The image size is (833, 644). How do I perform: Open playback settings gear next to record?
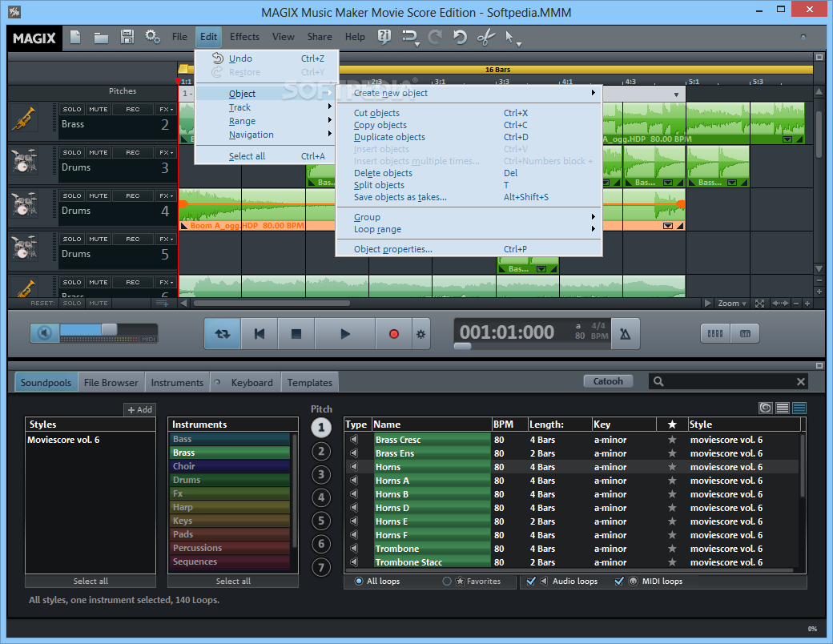click(x=421, y=334)
